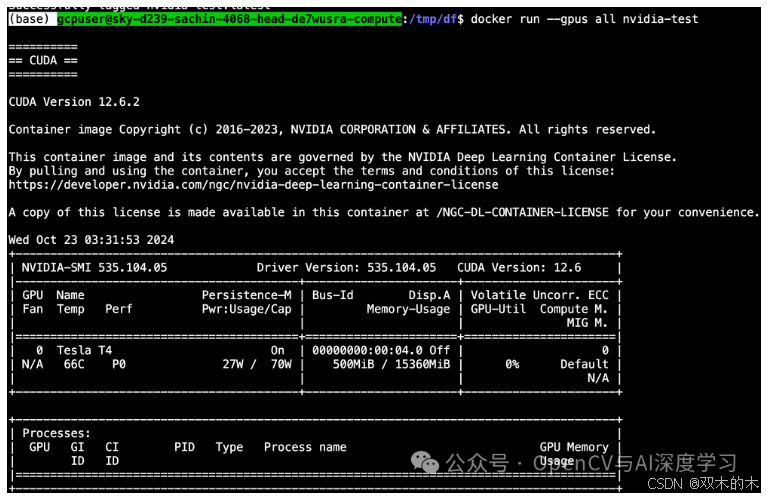Screen dimensions: 767x498
Task: Select the 66C temperature value
Action: [x=74, y=364]
